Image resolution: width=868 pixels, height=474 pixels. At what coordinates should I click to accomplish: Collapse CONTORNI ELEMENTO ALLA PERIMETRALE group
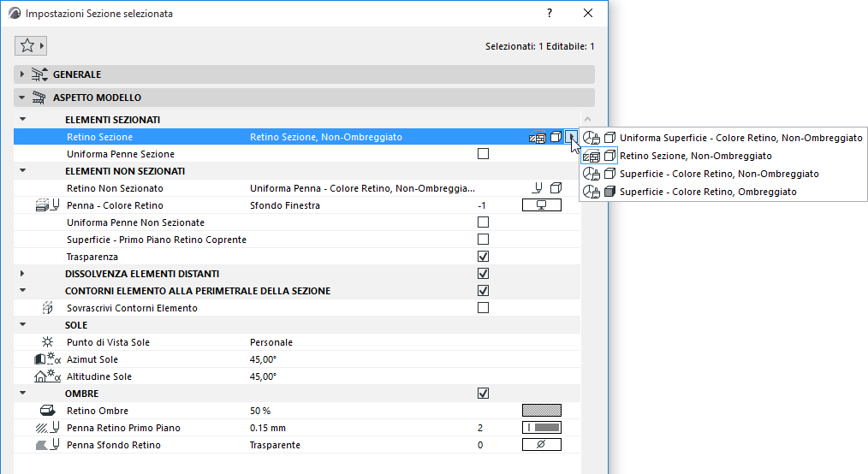click(x=23, y=290)
